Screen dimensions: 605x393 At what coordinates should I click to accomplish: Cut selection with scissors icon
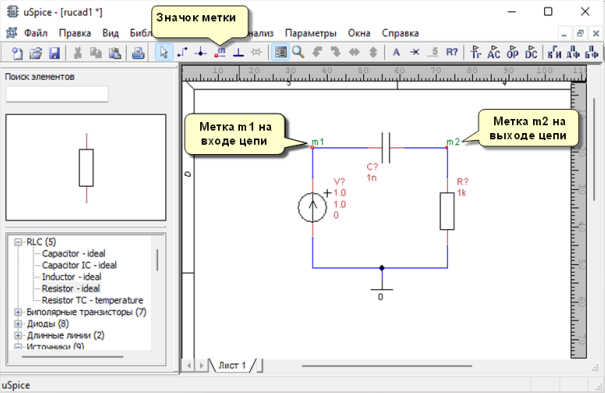coord(78,52)
